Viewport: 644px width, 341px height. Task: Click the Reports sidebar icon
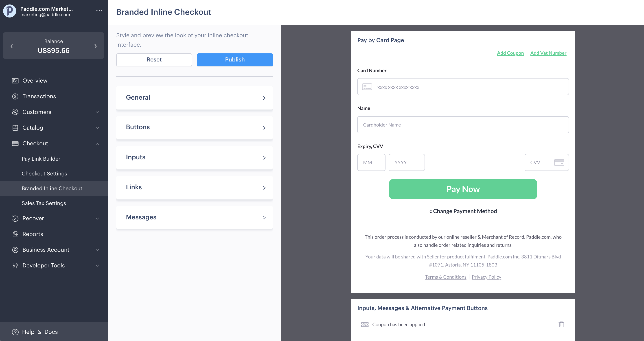tap(15, 234)
